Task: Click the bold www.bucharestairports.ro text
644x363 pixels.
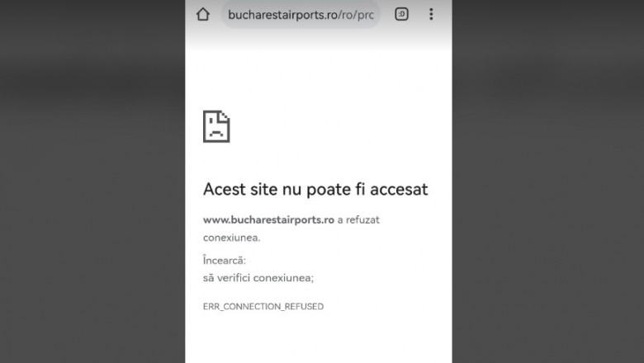Action: click(x=268, y=219)
